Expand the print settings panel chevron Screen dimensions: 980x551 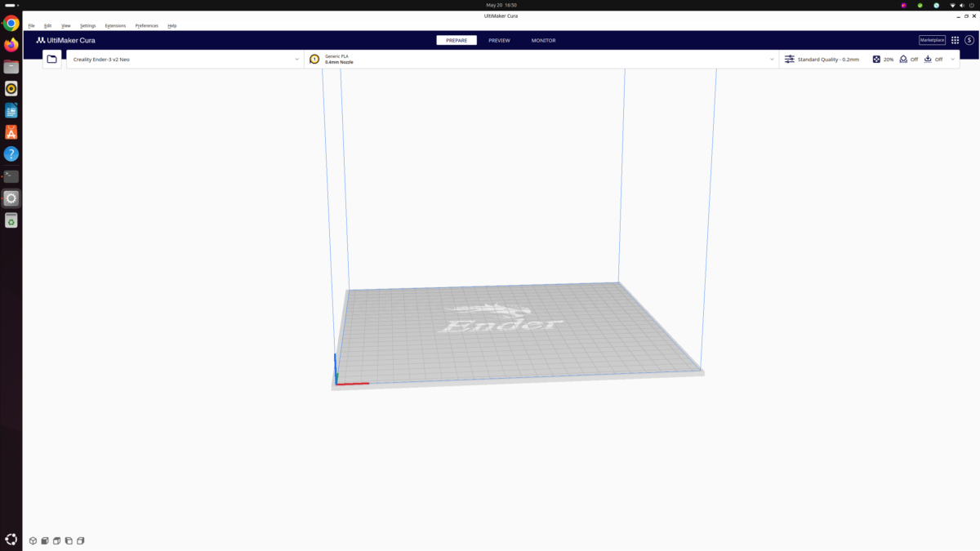click(x=952, y=59)
